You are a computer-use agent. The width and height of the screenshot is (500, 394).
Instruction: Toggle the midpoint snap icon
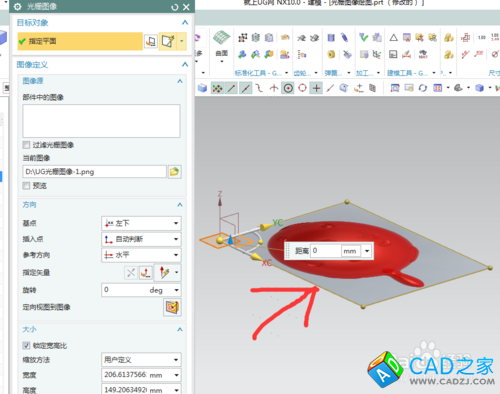246,88
